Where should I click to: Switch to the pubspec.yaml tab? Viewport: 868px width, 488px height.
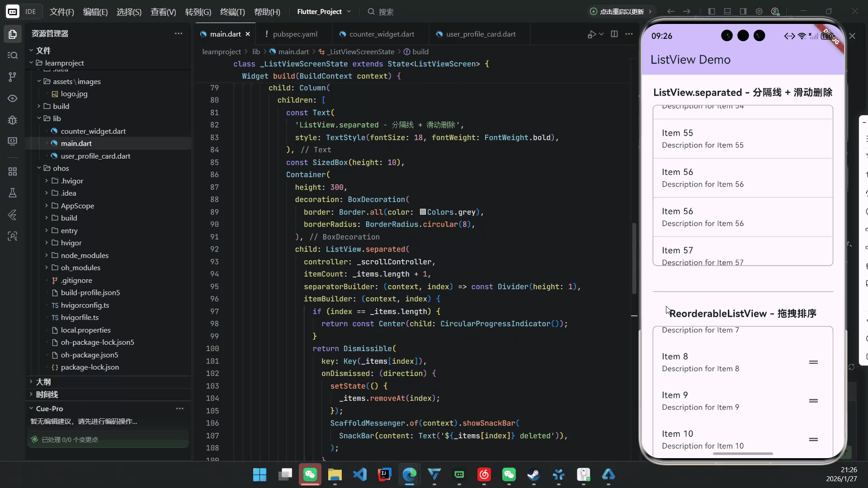[295, 34]
